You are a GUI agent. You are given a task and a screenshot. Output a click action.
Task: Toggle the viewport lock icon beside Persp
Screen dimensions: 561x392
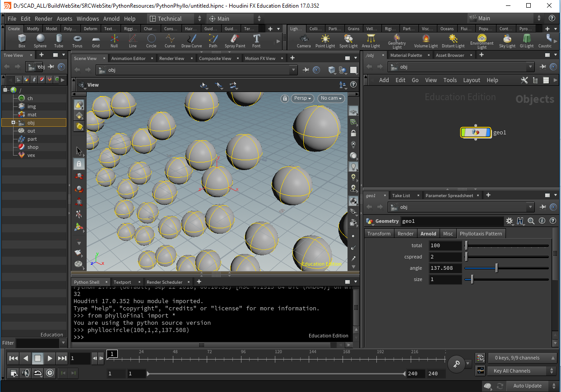pos(284,98)
